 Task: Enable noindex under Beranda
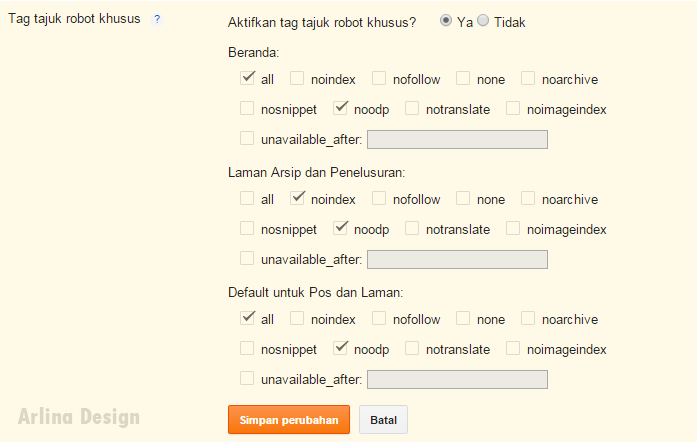point(297,78)
